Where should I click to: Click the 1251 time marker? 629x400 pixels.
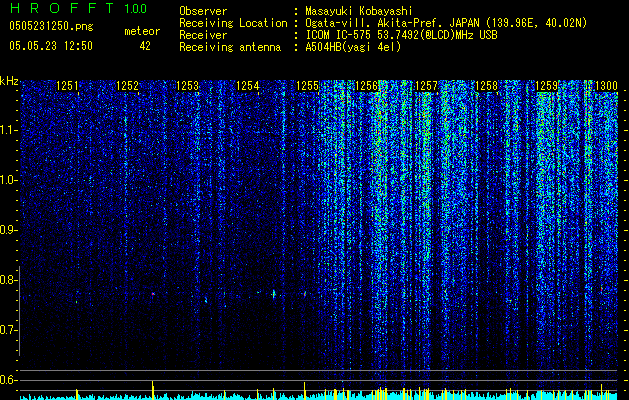[x=67, y=85]
